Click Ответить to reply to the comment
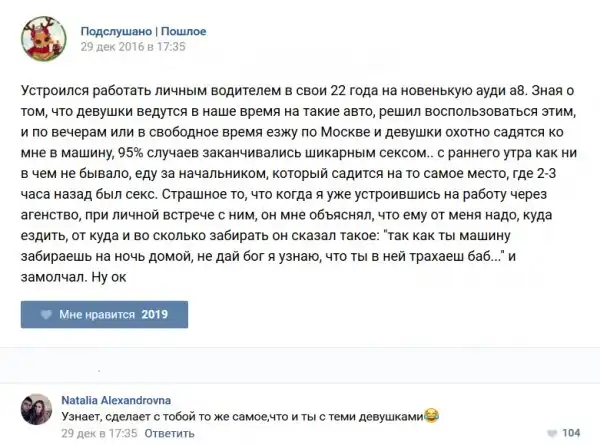This screenshot has width=600, height=445. (x=144, y=433)
